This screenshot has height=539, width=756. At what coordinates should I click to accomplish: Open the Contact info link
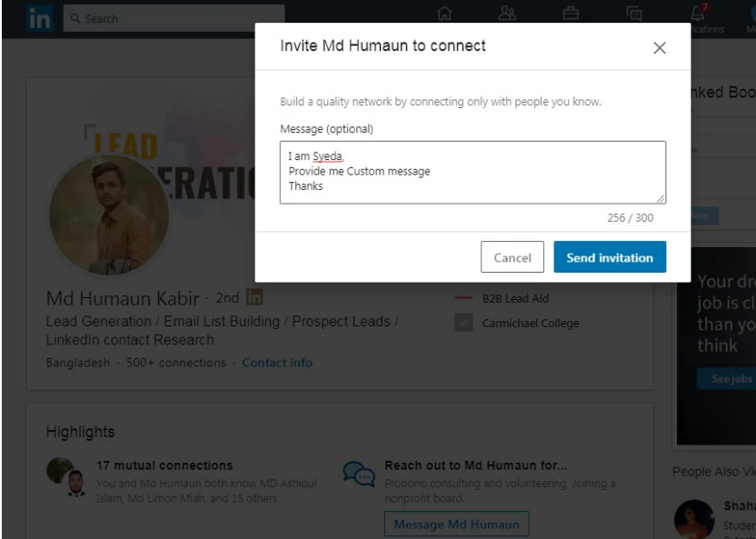(275, 362)
